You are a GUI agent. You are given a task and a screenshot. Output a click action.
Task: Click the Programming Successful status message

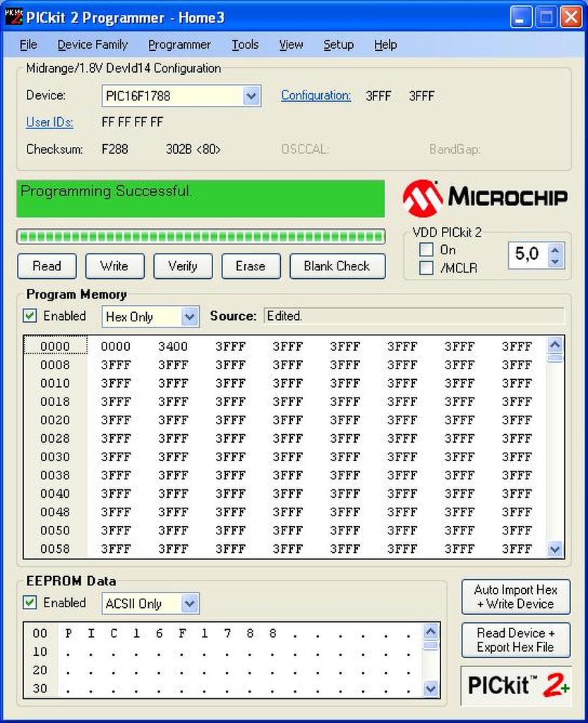point(105,191)
